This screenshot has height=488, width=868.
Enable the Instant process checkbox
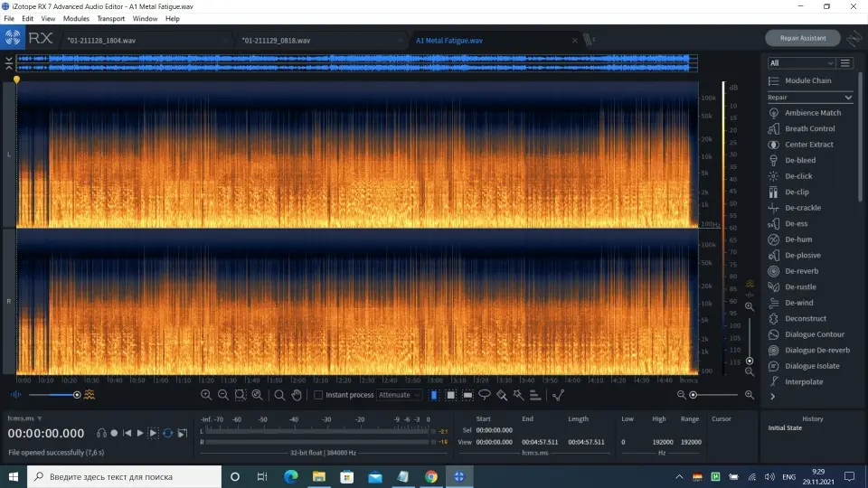[318, 395]
